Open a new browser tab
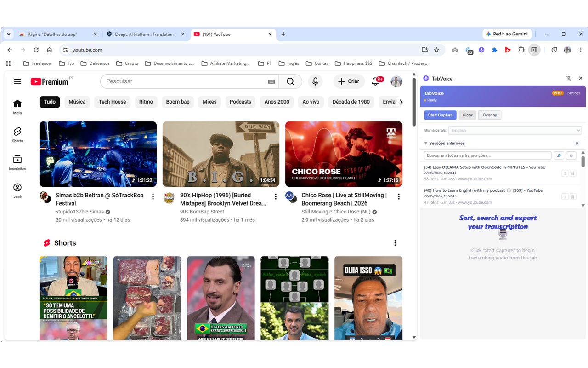The height and width of the screenshot is (368, 588). (283, 34)
